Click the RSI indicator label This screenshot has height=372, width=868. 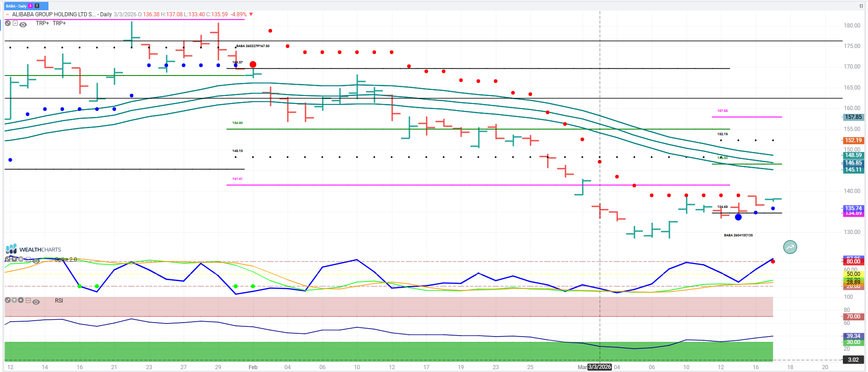tap(59, 301)
